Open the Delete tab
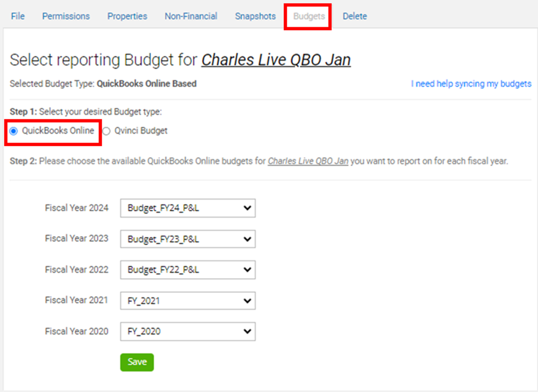538x392 pixels. coord(355,16)
